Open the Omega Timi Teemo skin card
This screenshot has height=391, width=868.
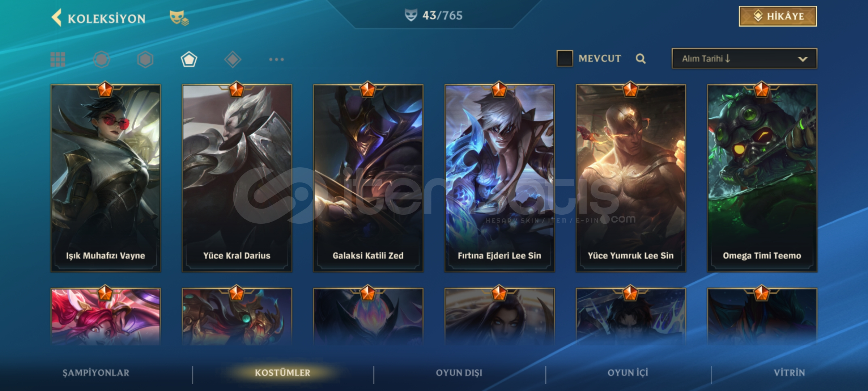(x=762, y=178)
